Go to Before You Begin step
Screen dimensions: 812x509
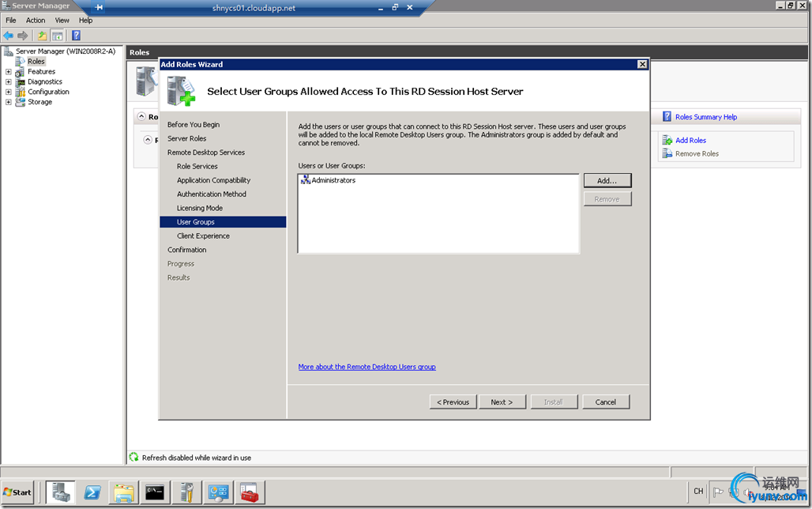(194, 124)
